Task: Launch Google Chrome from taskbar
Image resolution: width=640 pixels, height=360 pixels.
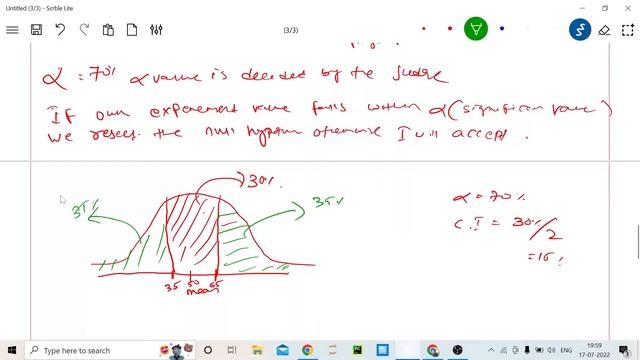Action: tap(307, 350)
